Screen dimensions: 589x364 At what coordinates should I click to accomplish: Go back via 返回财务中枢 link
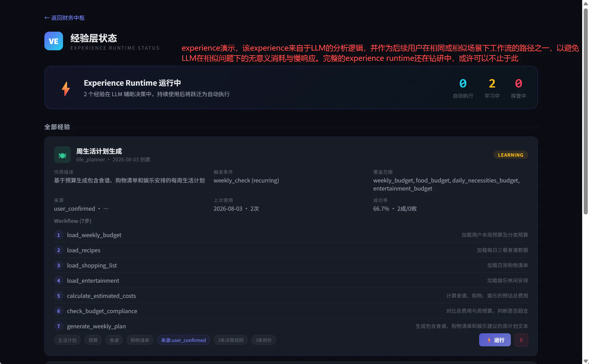tap(65, 18)
